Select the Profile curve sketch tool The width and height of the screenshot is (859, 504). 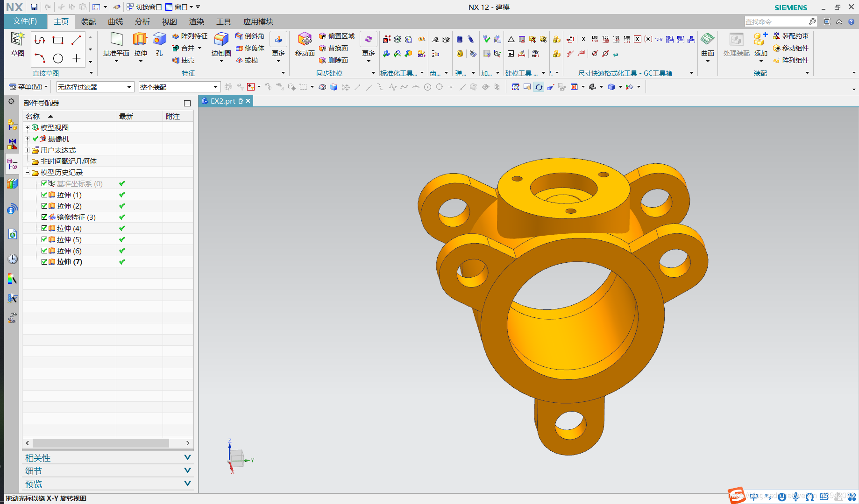tap(40, 40)
